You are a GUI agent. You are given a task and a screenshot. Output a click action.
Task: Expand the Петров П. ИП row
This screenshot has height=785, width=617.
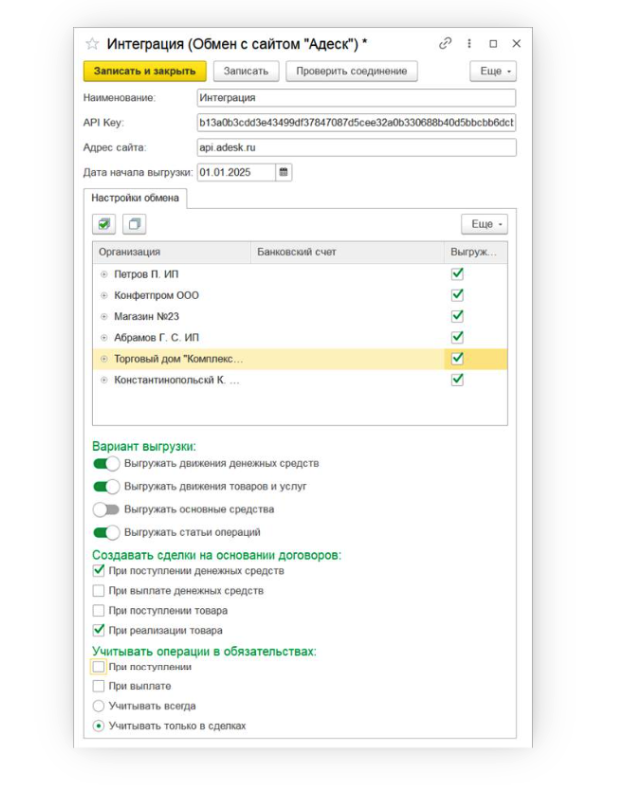[104, 274]
